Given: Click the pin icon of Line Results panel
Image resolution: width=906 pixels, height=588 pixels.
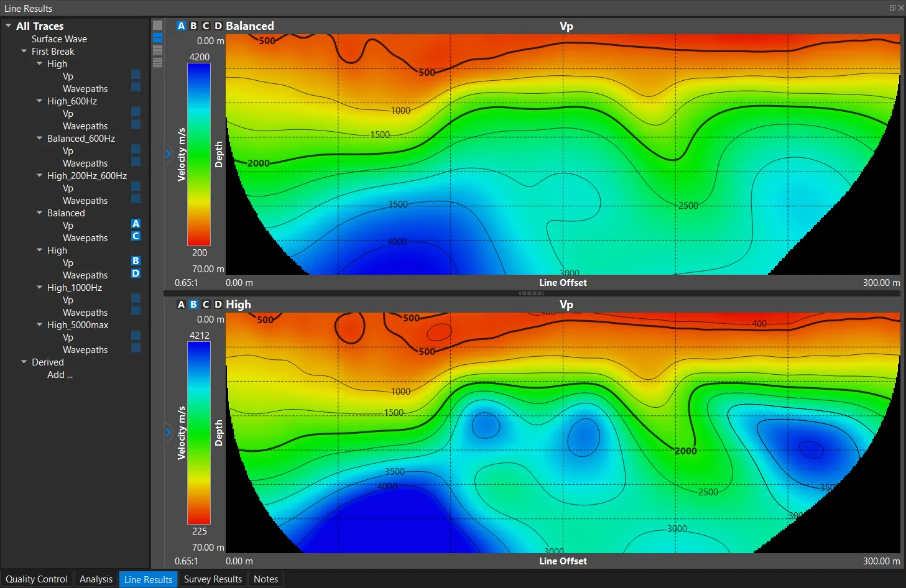Looking at the screenshot, I should [892, 8].
